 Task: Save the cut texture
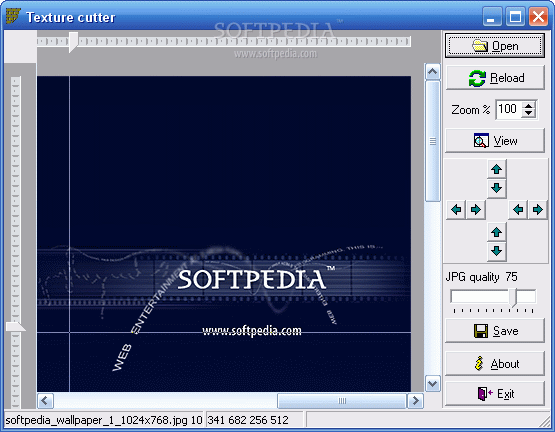coord(494,330)
